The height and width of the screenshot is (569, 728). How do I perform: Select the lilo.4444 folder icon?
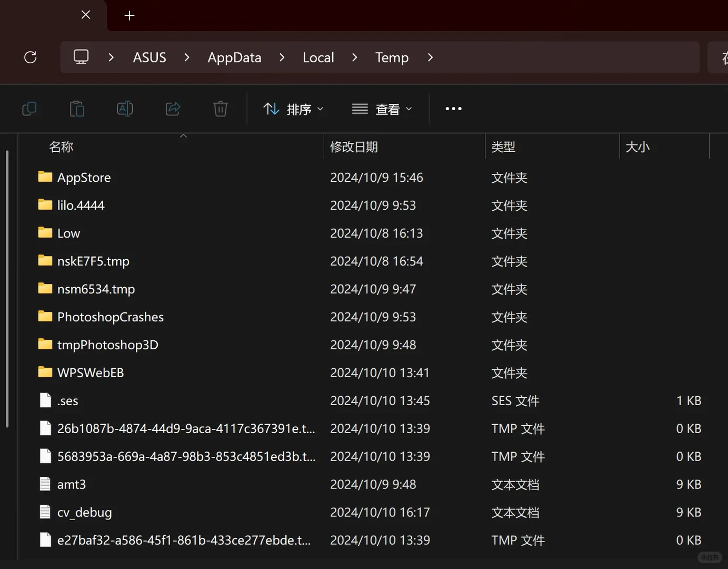[45, 204]
